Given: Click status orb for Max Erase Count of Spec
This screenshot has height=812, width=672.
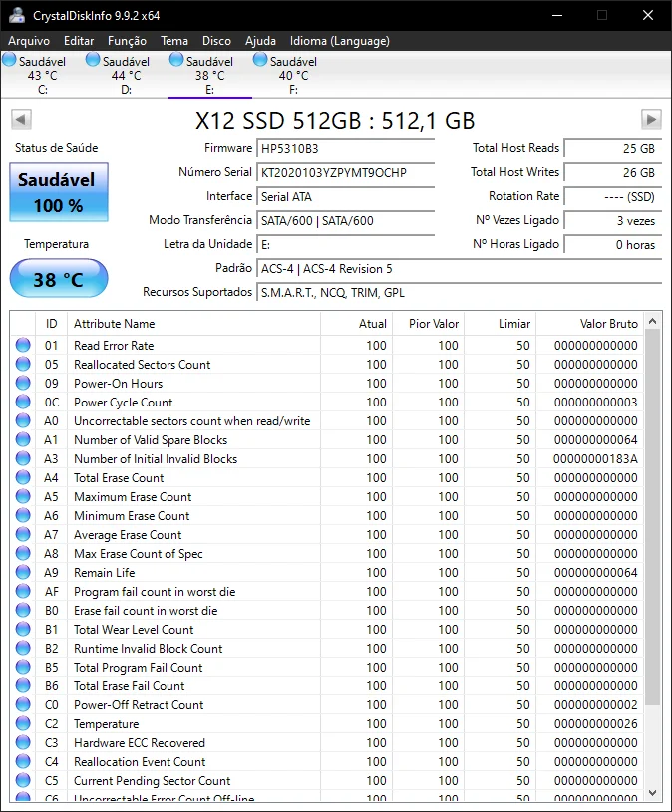Looking at the screenshot, I should [x=23, y=554].
